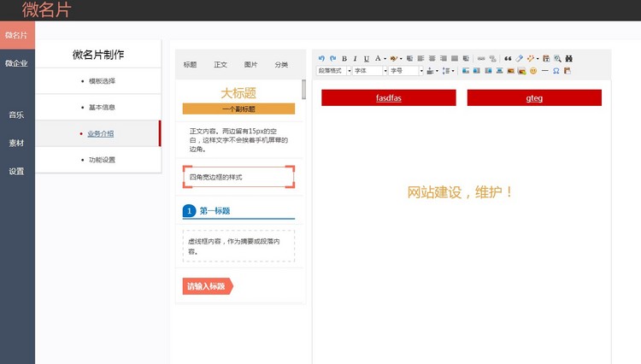
Task: Open the 字号 font size dropdown
Action: coord(405,71)
